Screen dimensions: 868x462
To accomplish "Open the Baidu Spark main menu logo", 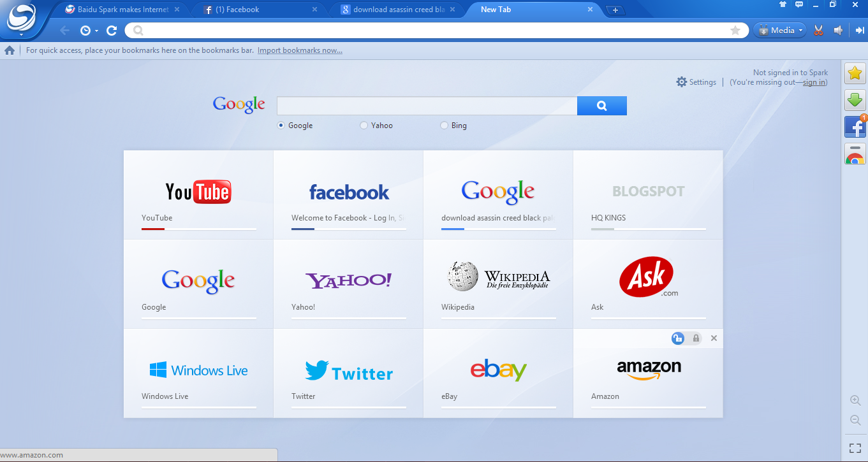I will [21, 17].
